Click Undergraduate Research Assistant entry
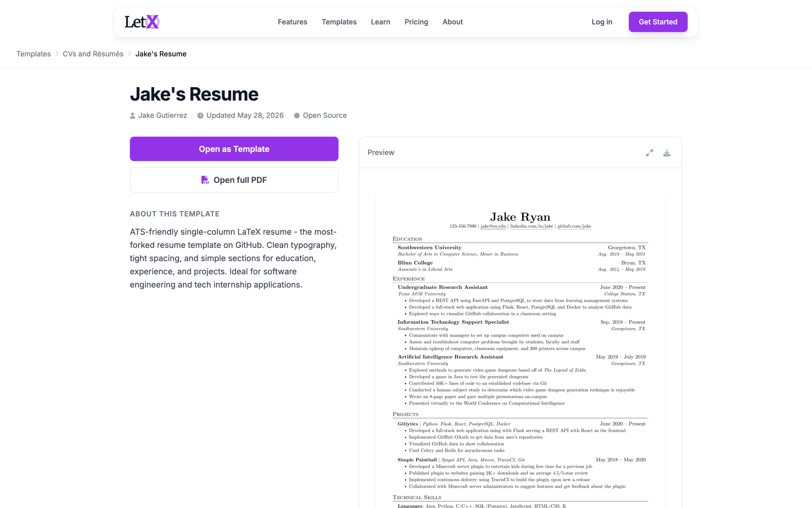The width and height of the screenshot is (812, 508). [443, 287]
